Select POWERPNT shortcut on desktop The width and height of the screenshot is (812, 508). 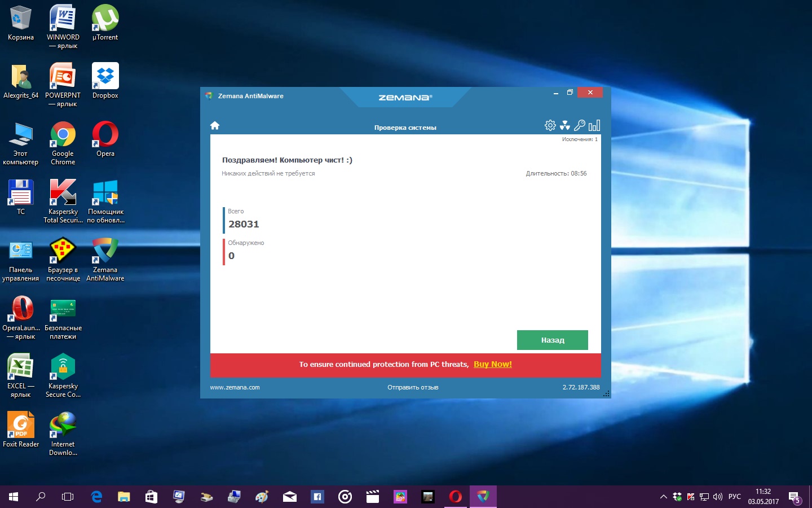click(63, 85)
